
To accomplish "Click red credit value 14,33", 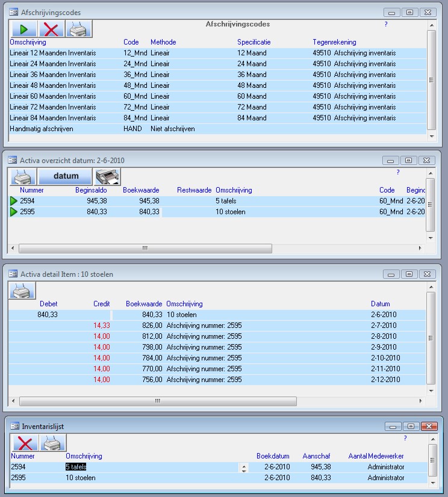I will [x=102, y=326].
